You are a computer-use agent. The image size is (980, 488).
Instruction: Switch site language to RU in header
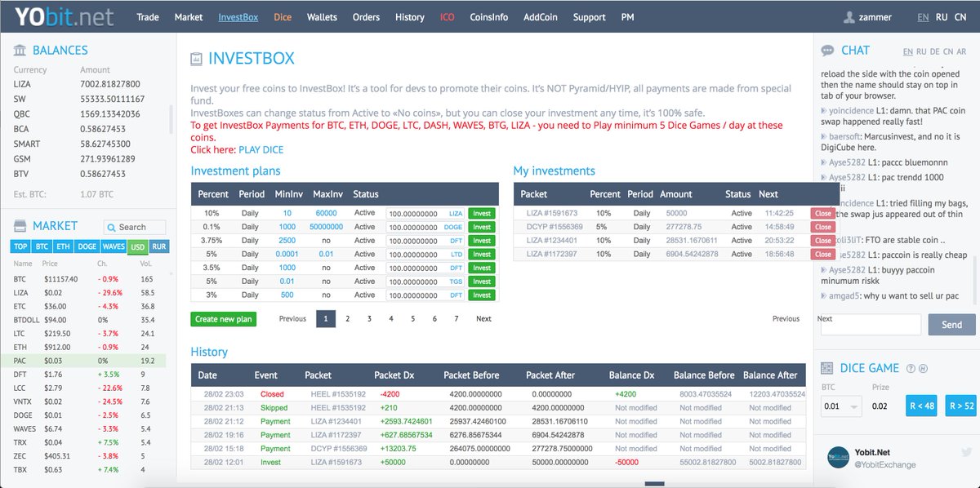click(942, 17)
